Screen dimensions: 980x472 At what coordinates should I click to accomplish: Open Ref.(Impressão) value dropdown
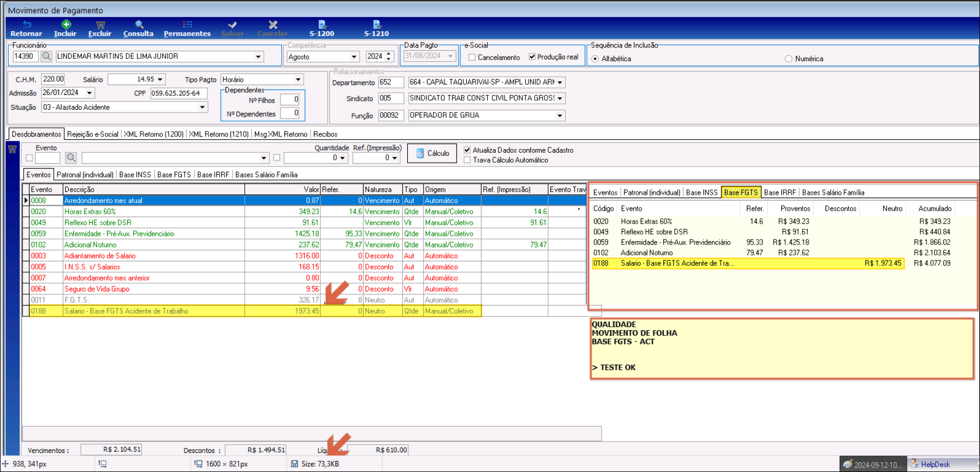394,158
